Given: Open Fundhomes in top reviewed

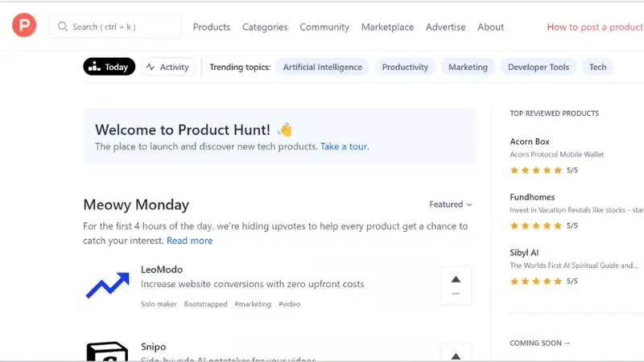Looking at the screenshot, I should click(532, 197).
